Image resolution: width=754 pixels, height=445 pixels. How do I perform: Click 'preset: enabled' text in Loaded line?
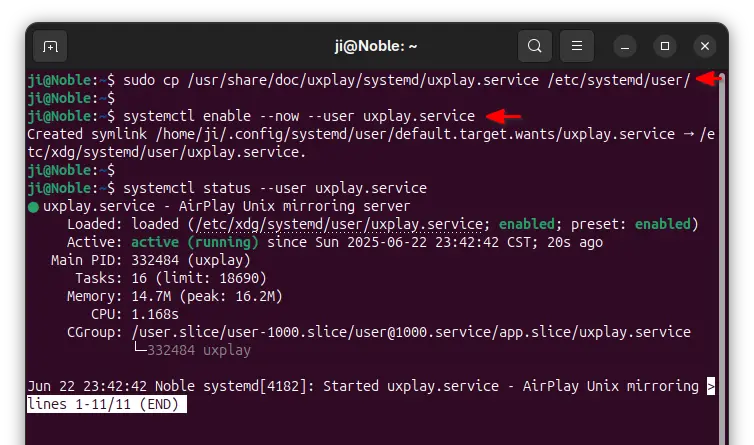630,224
